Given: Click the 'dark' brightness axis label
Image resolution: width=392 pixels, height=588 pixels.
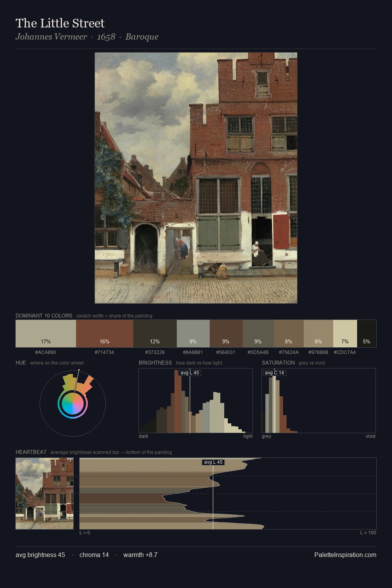Looking at the screenshot, I should [143, 436].
